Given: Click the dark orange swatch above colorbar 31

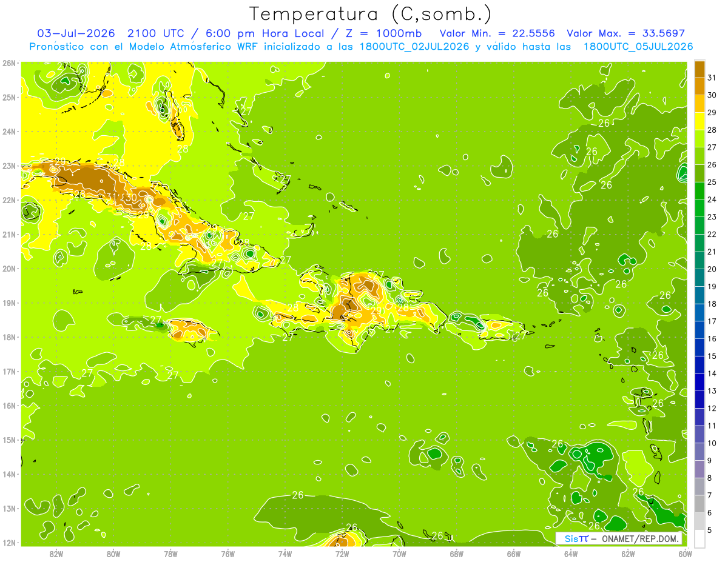Looking at the screenshot, I should click(x=699, y=69).
